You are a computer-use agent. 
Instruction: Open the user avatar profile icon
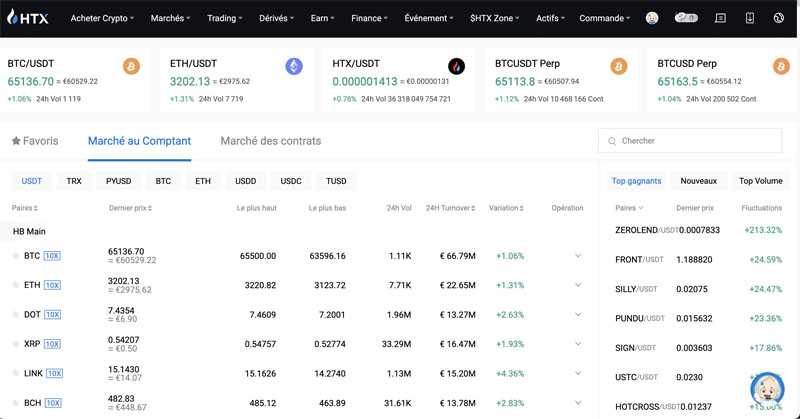pyautogui.click(x=652, y=18)
